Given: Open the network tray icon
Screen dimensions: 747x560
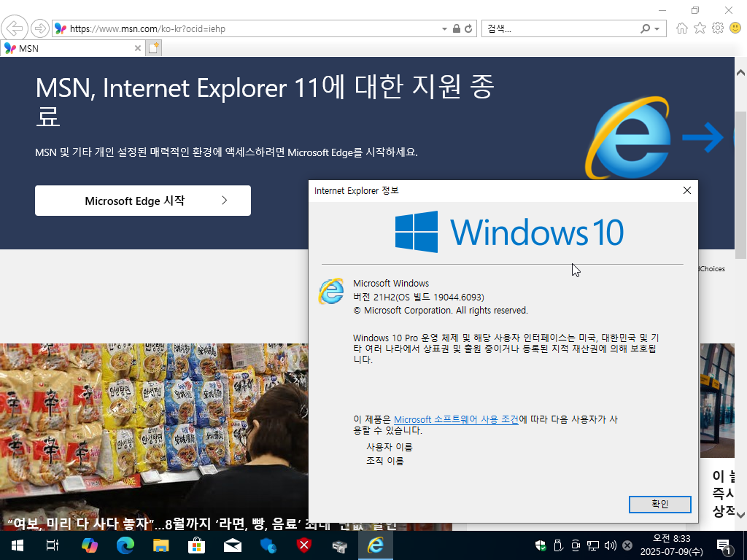Looking at the screenshot, I should point(592,545).
